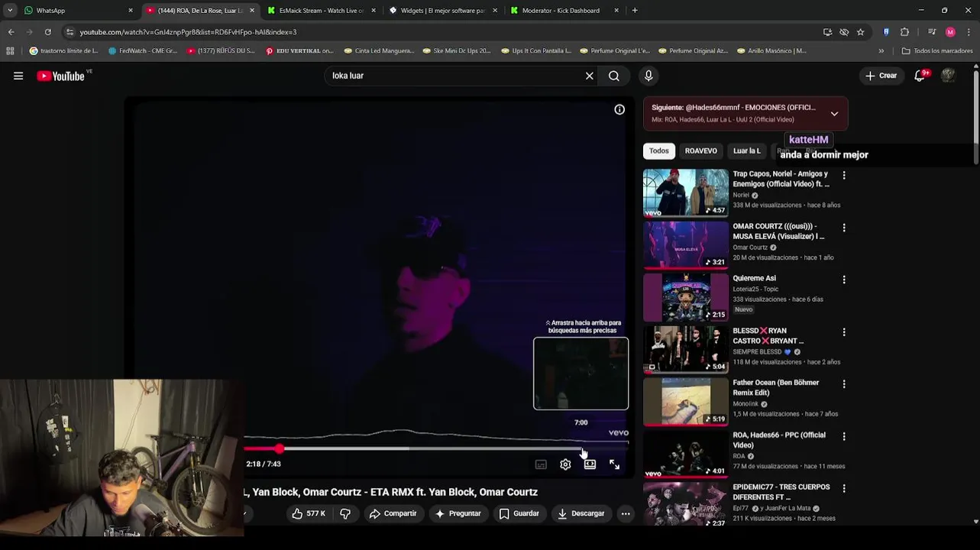Download video with Descargar button

click(581, 513)
